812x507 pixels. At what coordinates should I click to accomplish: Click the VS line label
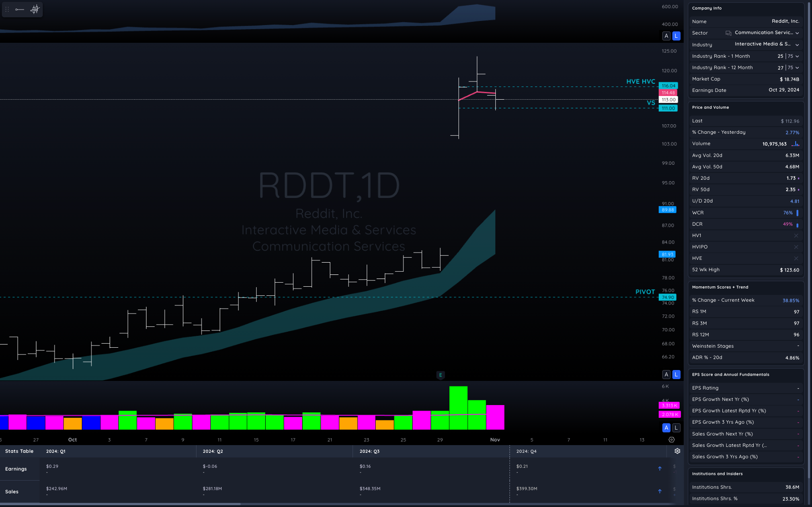coord(651,103)
